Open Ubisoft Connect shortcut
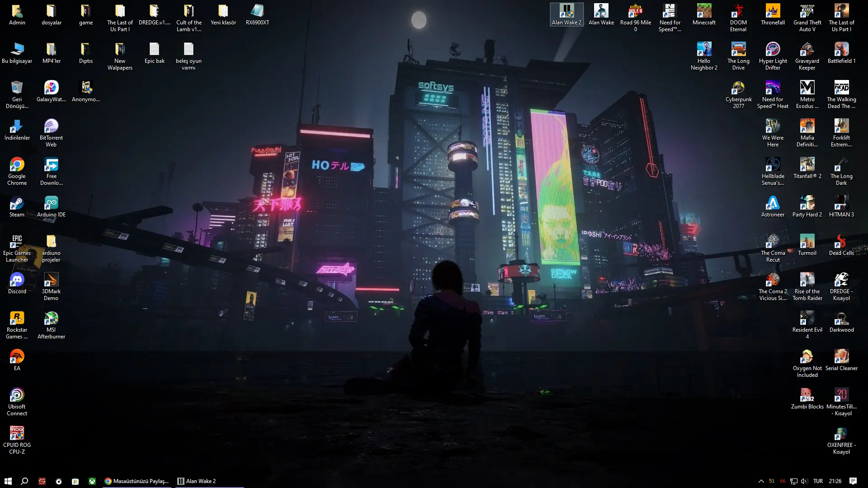This screenshot has height=488, width=868. [x=17, y=402]
